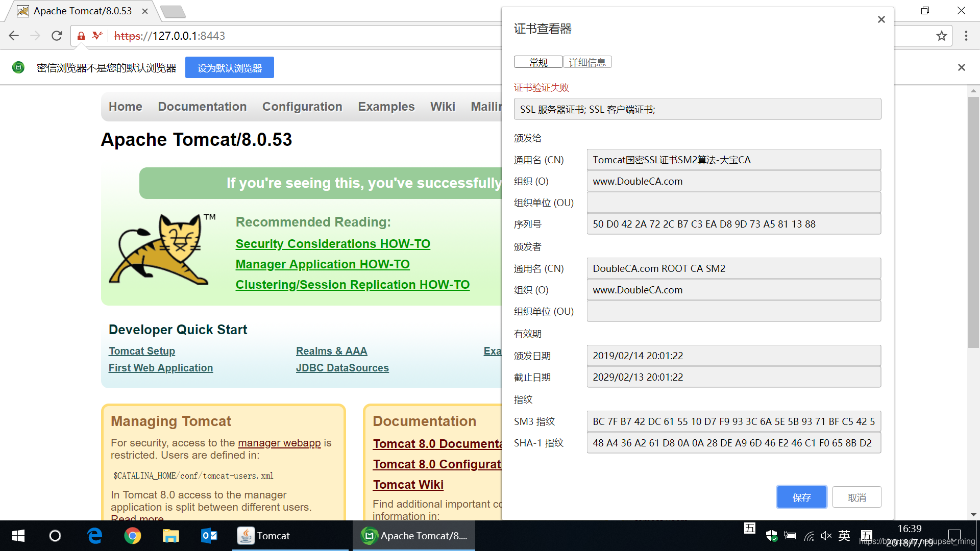Open Outlook from taskbar
980x551 pixels.
pyautogui.click(x=209, y=536)
